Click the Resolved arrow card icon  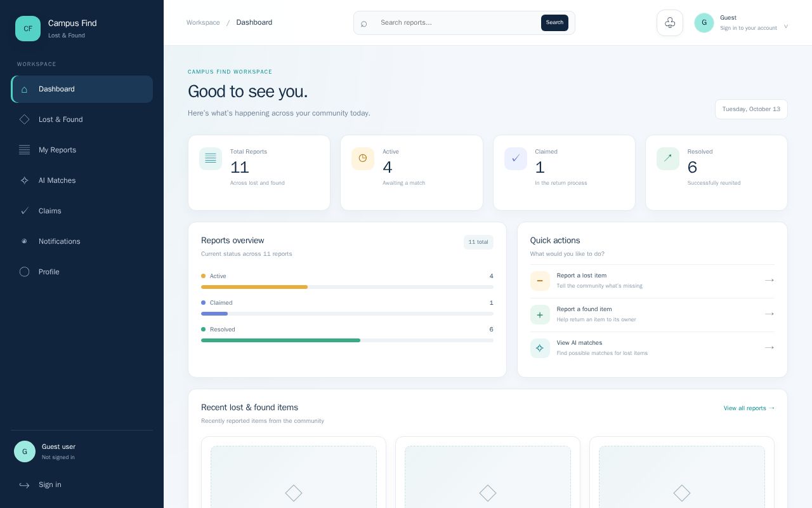point(668,159)
